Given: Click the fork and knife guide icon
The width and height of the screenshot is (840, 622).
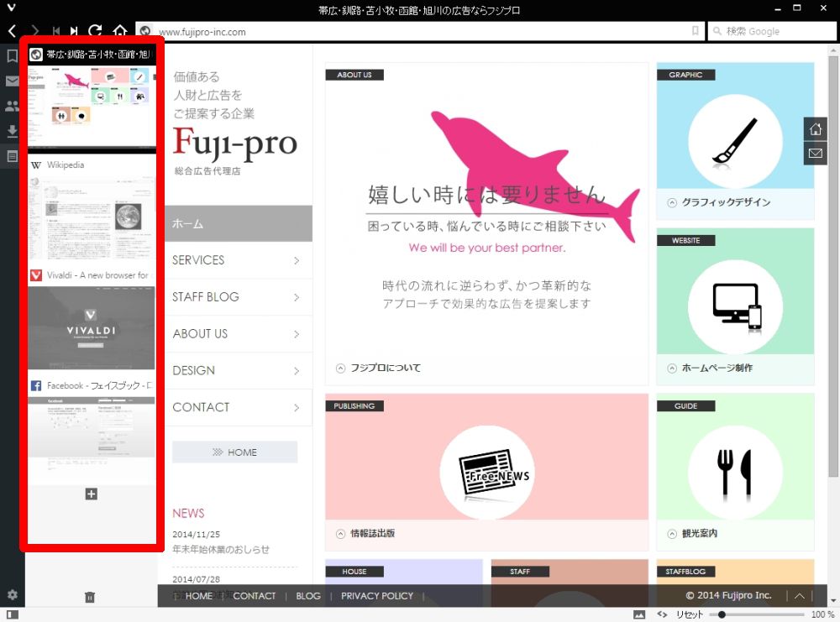Looking at the screenshot, I should (735, 473).
